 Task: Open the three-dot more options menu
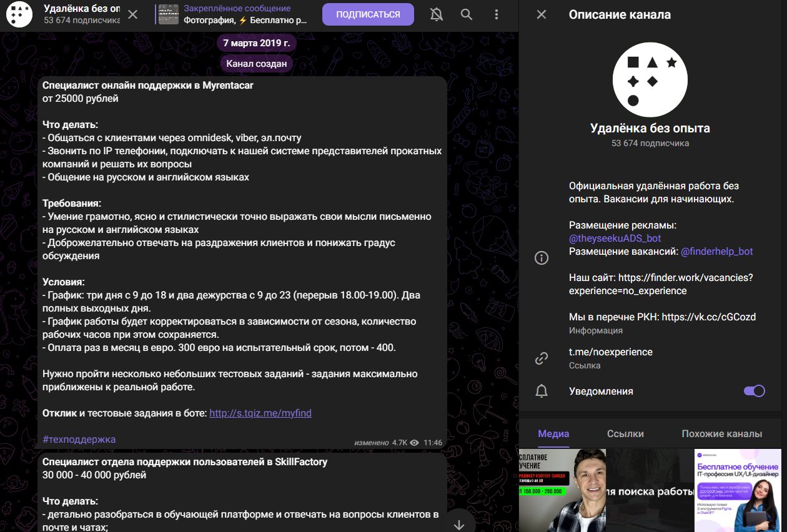[x=497, y=14]
